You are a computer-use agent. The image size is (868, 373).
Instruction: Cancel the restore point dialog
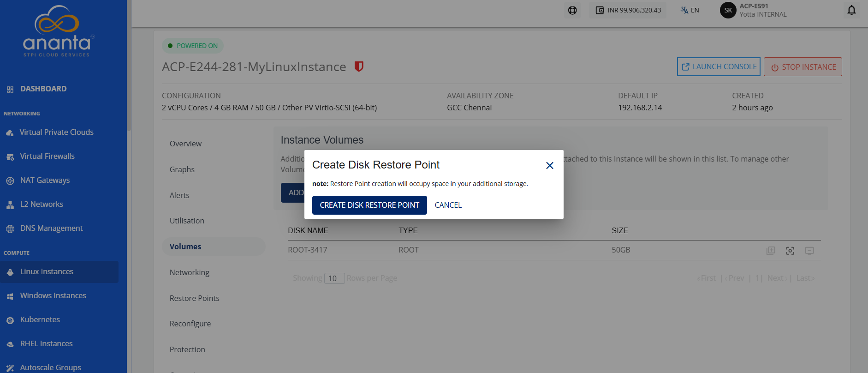448,205
